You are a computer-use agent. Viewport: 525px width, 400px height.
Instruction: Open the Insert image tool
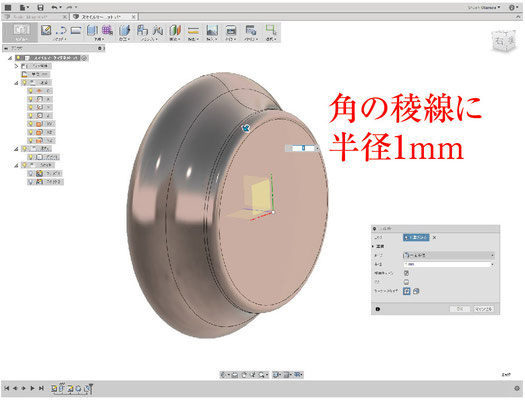[212, 30]
